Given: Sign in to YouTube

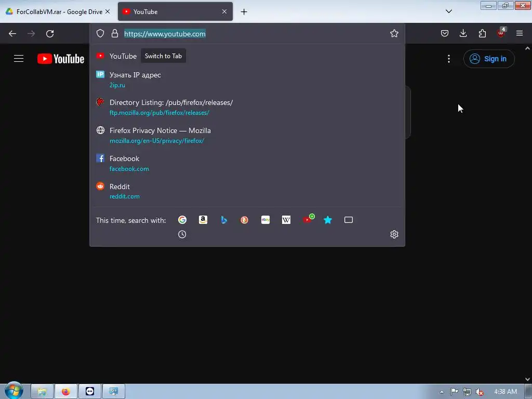Looking at the screenshot, I should click(488, 59).
